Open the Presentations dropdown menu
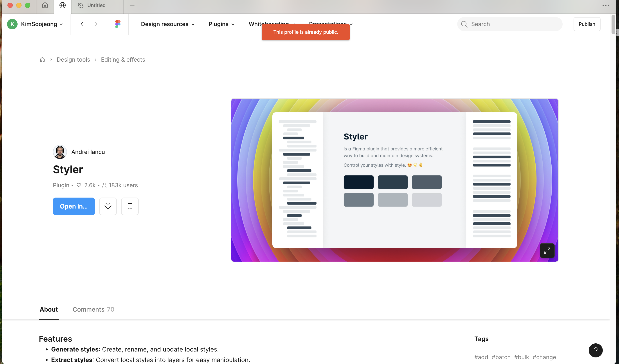 [x=331, y=24]
